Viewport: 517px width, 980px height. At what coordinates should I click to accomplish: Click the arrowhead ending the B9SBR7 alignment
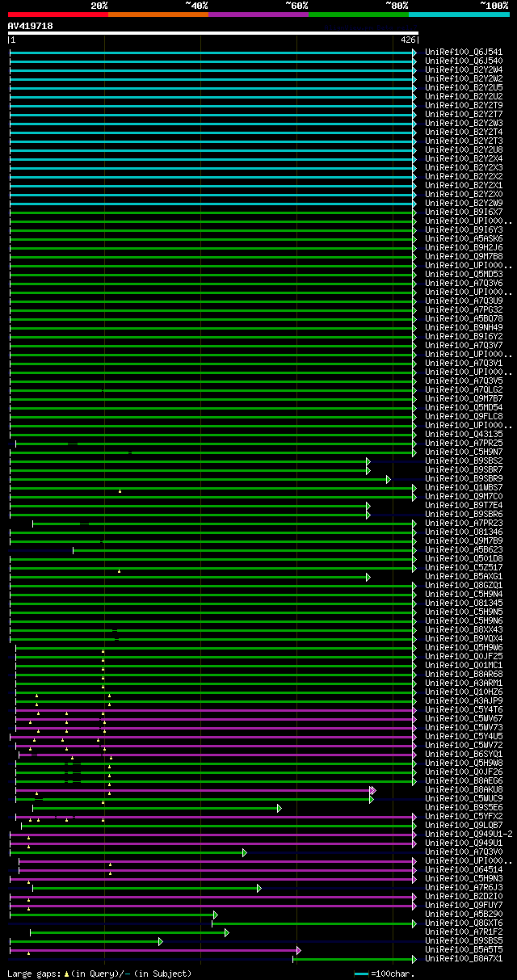click(368, 469)
